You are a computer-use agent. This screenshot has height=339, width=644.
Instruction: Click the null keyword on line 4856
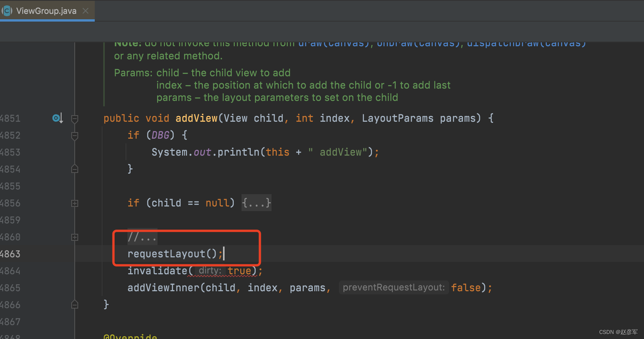point(217,203)
